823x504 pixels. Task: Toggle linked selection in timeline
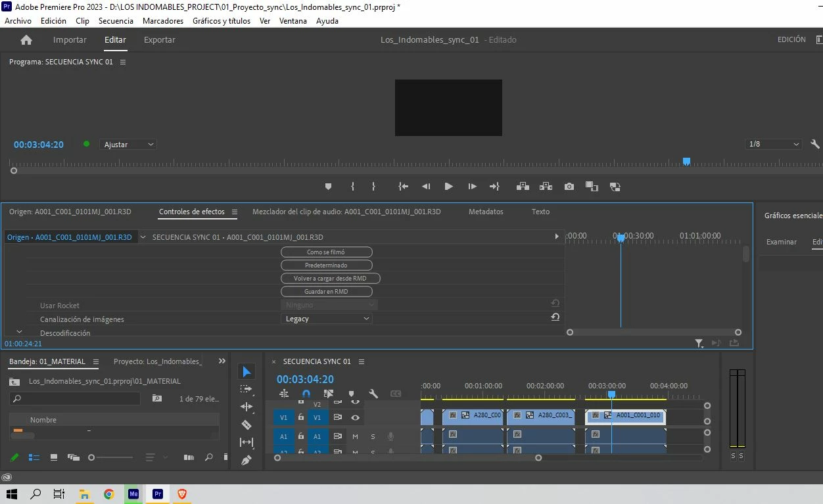[x=329, y=394]
